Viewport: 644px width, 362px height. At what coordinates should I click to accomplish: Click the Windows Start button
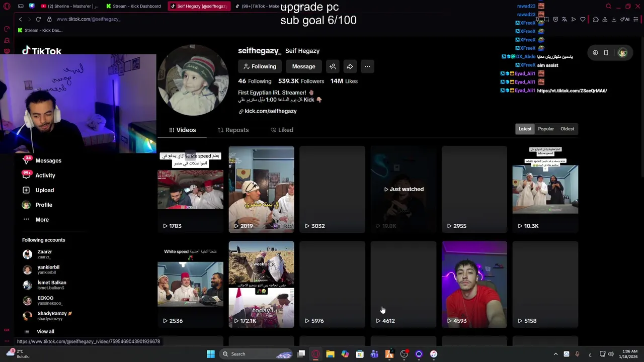(211, 354)
